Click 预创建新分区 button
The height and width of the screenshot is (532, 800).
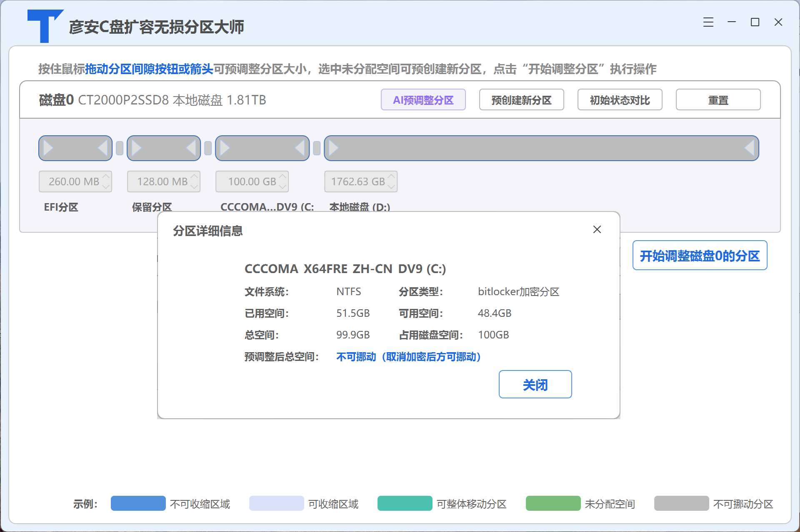point(522,100)
